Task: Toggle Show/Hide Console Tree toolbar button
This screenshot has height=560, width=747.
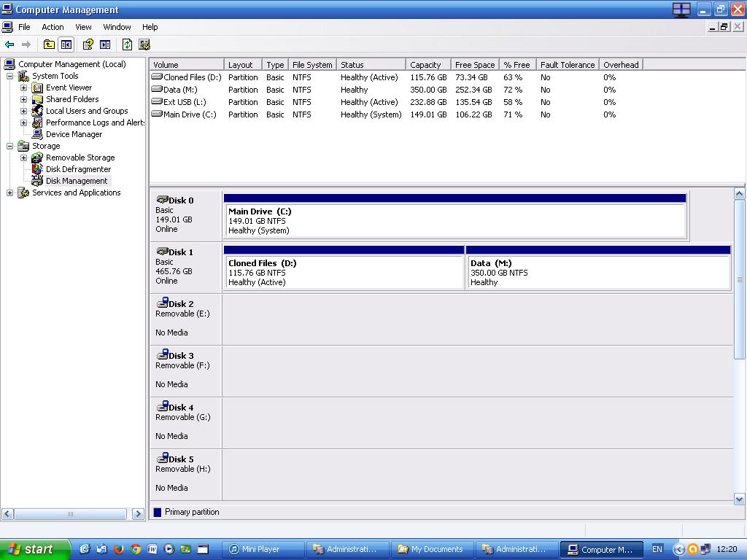Action: (66, 44)
